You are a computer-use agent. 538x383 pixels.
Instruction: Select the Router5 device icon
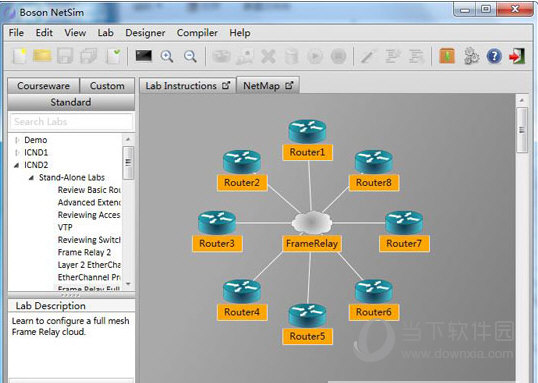(307, 315)
